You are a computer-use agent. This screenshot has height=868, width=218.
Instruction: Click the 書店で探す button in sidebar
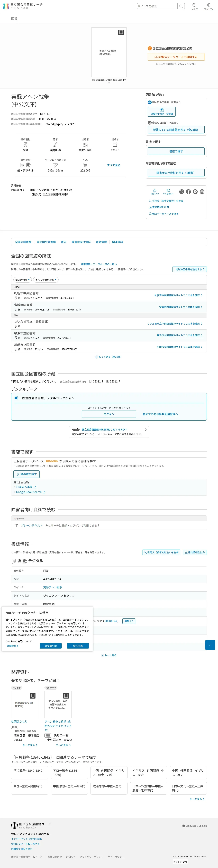pos(176,151)
